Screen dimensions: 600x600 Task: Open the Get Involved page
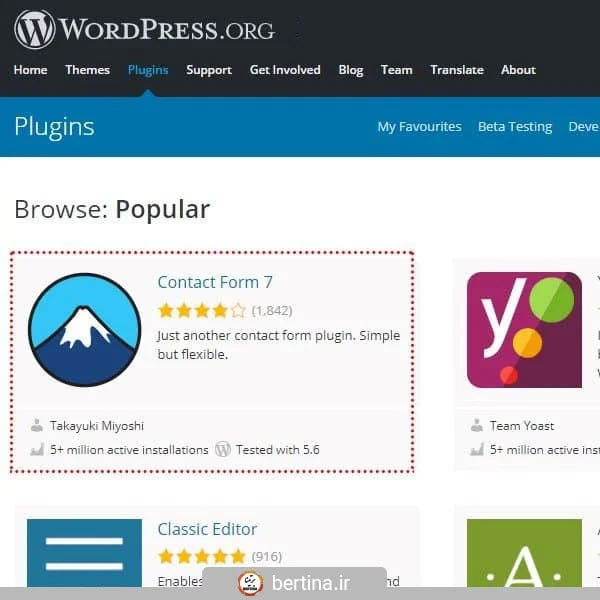click(285, 70)
